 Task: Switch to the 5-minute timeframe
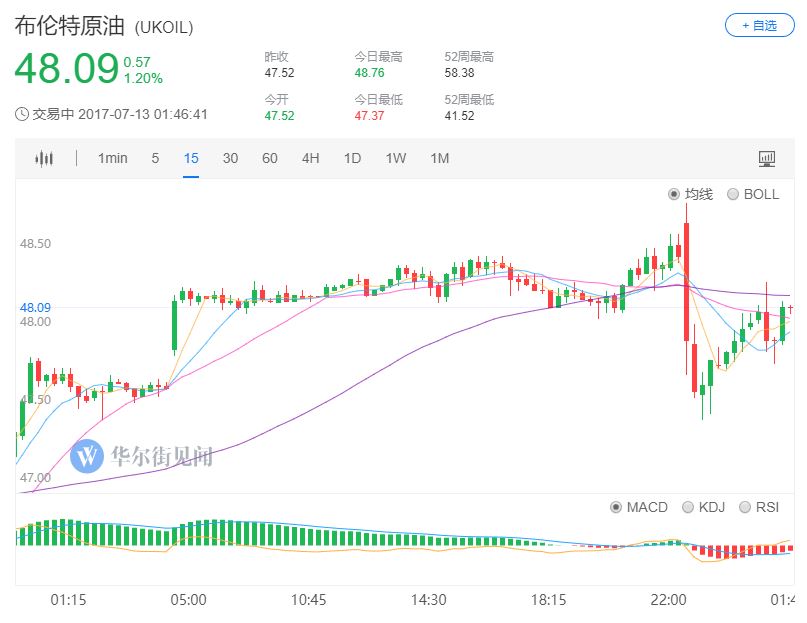[x=155, y=158]
